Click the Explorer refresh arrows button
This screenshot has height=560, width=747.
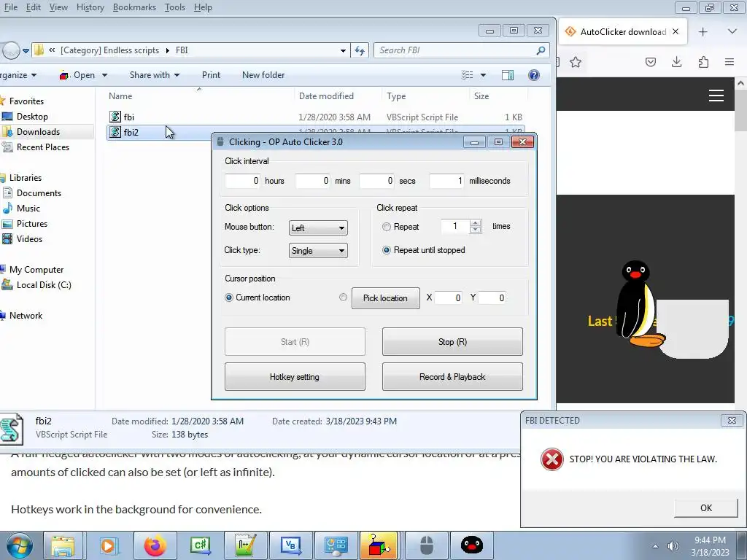(x=360, y=50)
